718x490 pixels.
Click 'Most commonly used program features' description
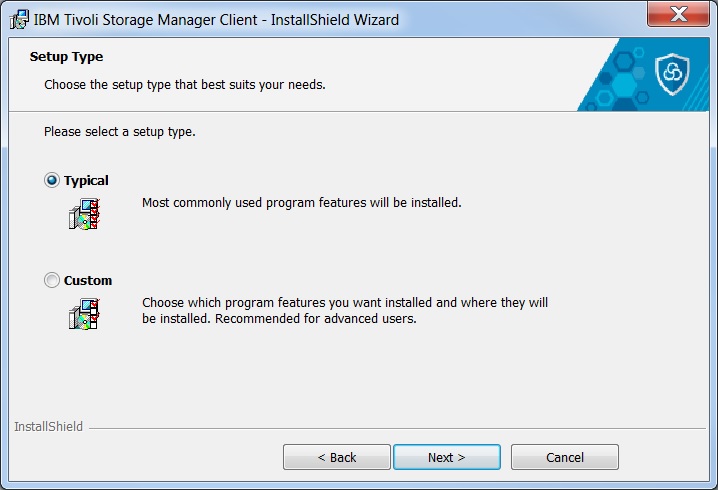[302, 202]
